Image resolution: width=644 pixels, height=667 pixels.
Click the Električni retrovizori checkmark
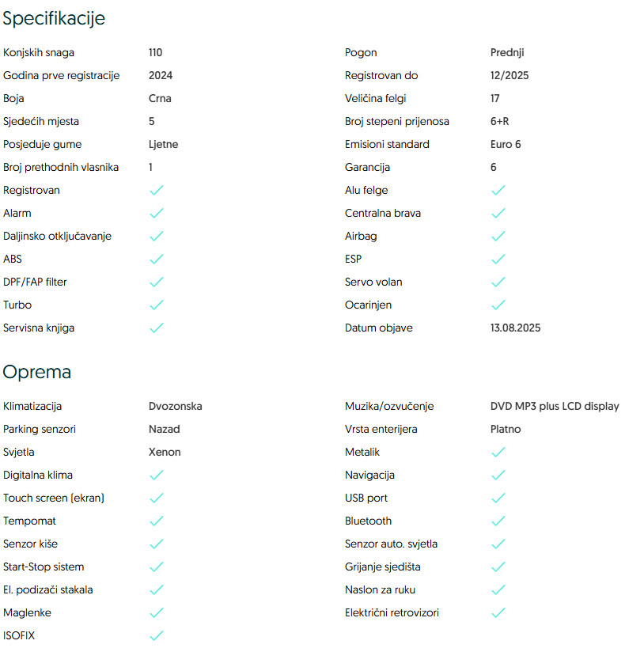(498, 613)
